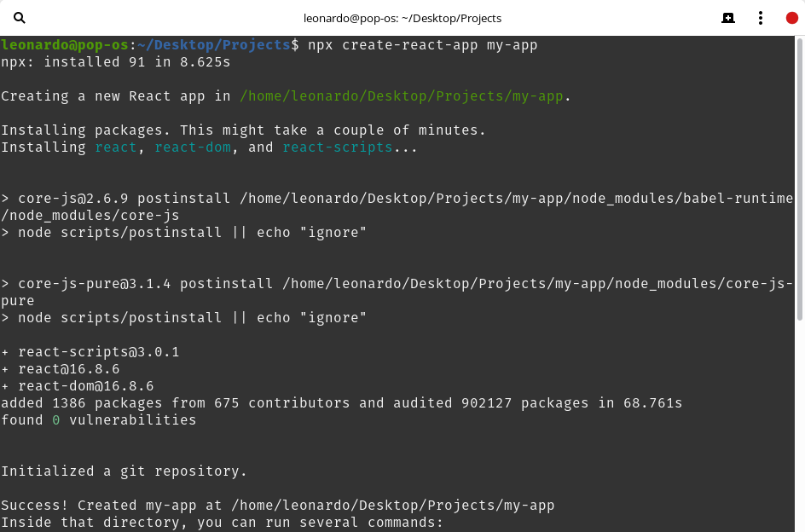Open the three-dot terminal menu
Image resolution: width=805 pixels, height=532 pixels.
click(x=760, y=18)
